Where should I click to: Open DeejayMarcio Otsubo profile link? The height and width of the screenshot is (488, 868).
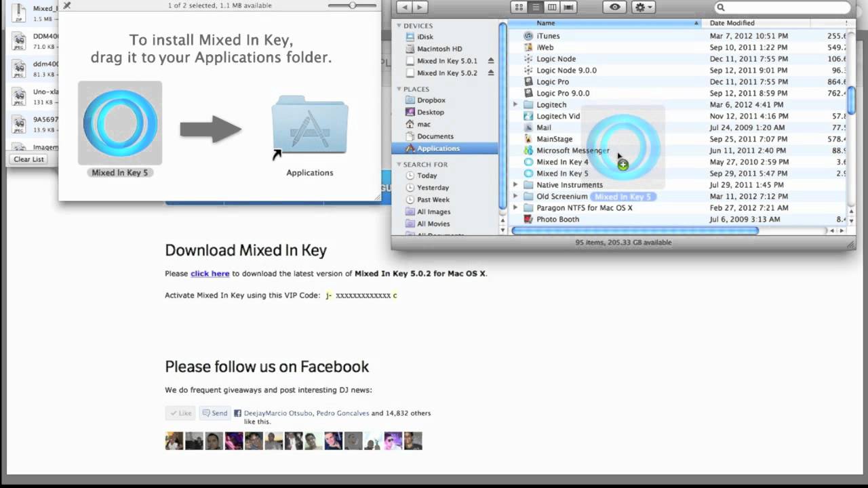(279, 413)
